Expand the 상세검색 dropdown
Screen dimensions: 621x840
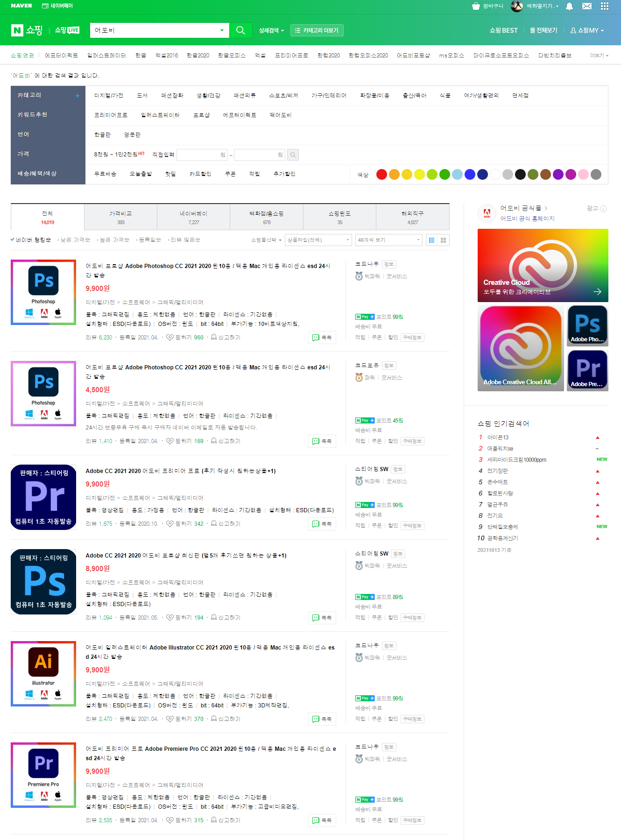point(271,30)
